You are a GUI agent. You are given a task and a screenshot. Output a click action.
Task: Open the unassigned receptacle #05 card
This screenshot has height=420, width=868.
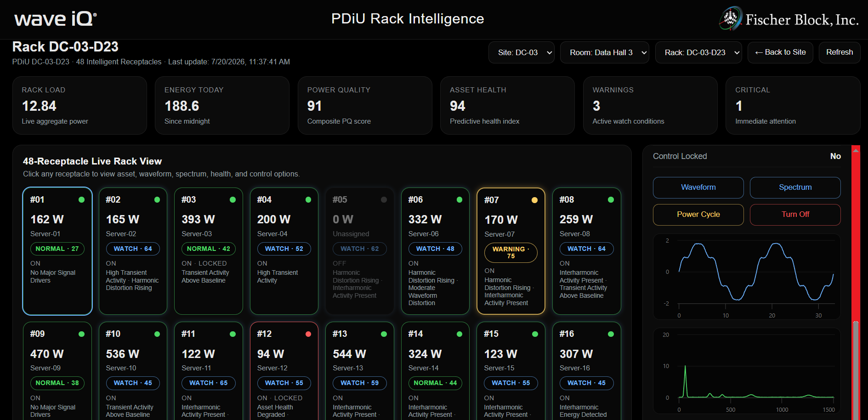click(x=360, y=251)
